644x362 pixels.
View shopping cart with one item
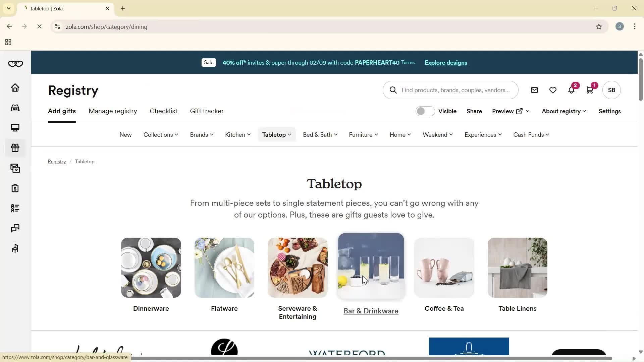(590, 90)
